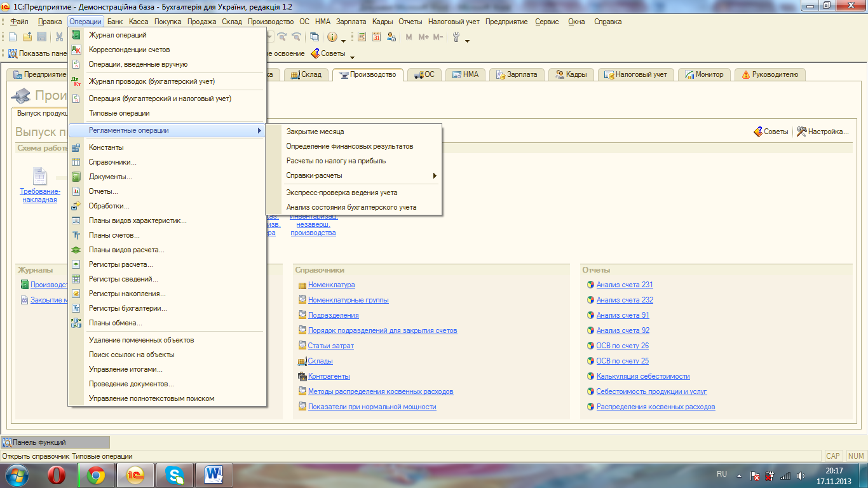Open the calculator toolbar icon
868x488 pixels.
point(362,37)
